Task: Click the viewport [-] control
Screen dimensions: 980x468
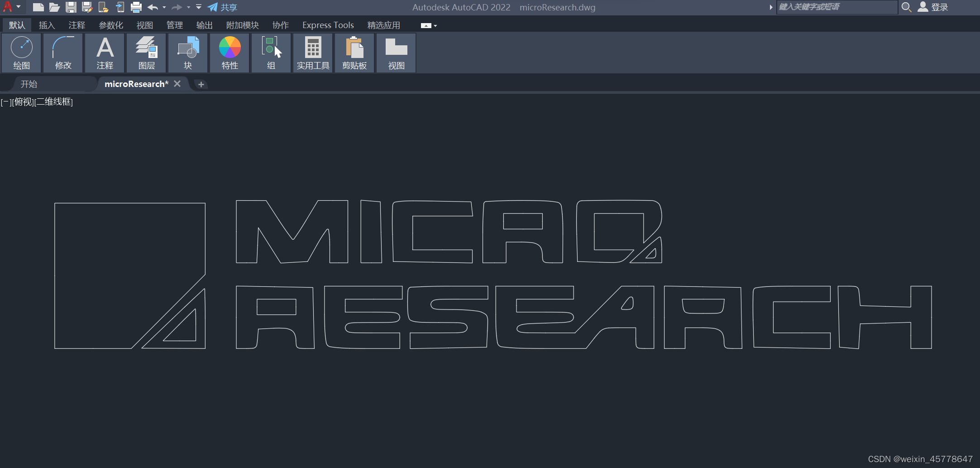Action: 6,102
